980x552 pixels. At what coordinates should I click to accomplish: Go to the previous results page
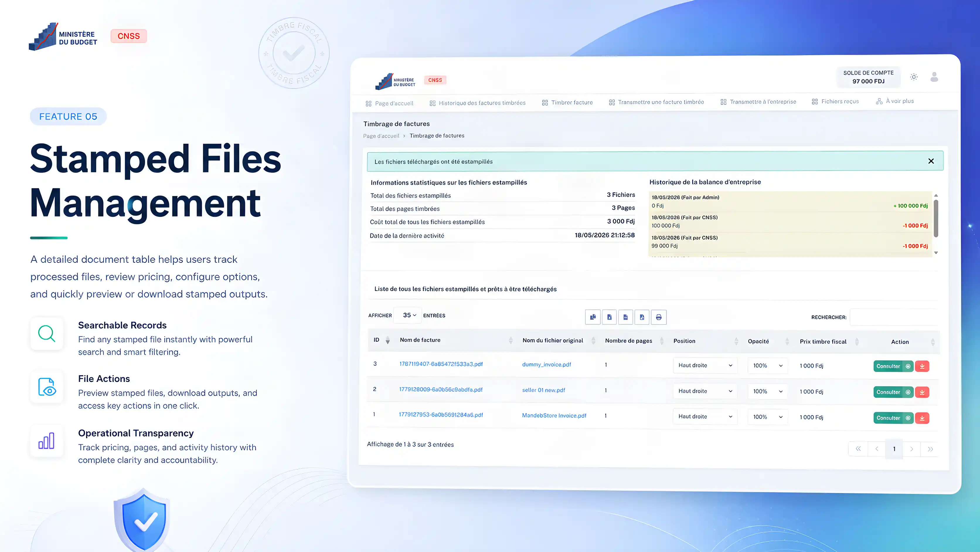[877, 449]
